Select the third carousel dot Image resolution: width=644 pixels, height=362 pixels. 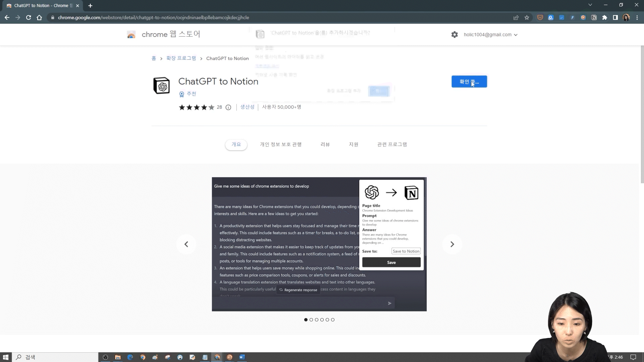317,320
